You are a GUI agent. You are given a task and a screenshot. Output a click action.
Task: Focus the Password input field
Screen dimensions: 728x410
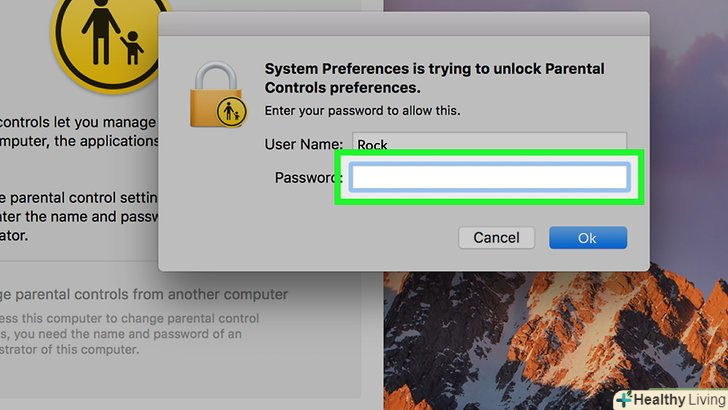click(x=488, y=178)
